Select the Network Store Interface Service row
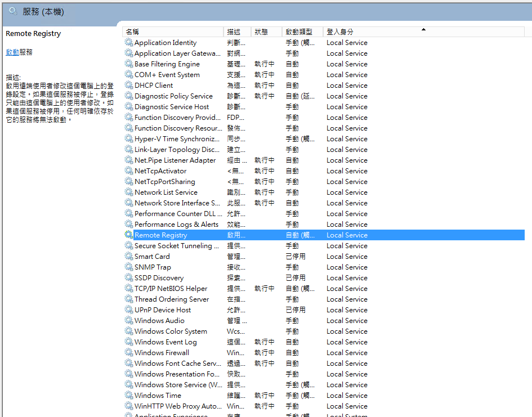The image size is (532, 417). pos(324,203)
